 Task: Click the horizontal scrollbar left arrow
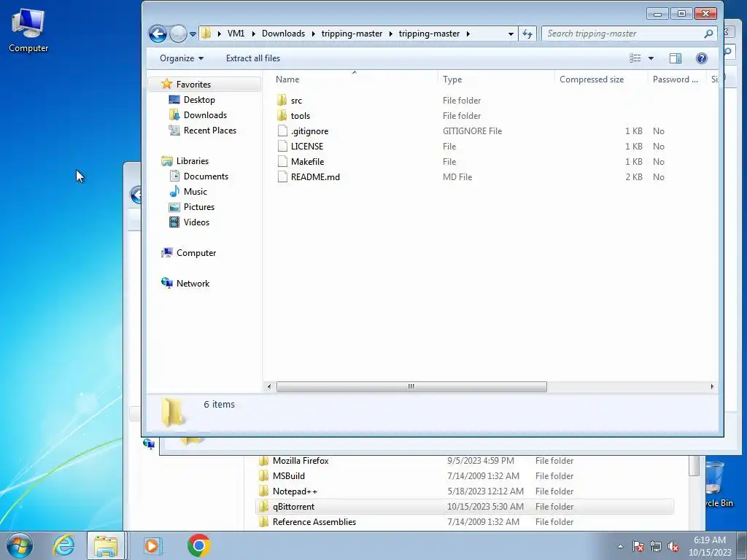(269, 386)
